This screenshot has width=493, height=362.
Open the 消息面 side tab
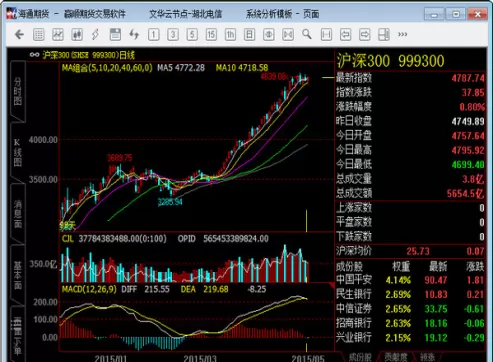18,213
